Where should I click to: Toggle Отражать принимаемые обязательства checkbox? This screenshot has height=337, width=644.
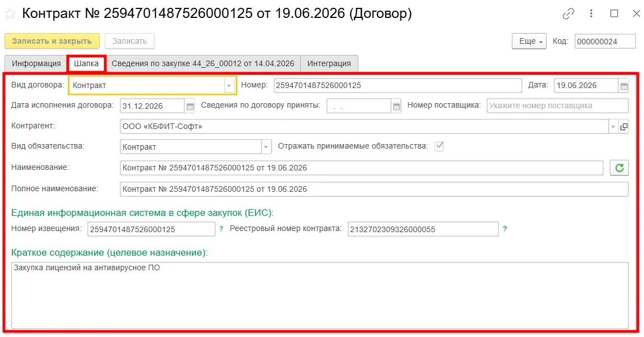click(x=439, y=146)
